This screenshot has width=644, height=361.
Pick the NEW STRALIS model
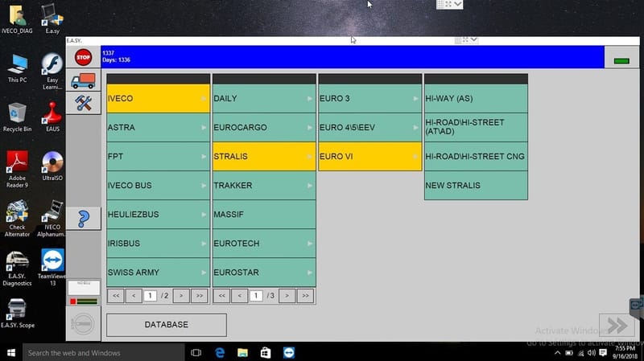point(476,186)
